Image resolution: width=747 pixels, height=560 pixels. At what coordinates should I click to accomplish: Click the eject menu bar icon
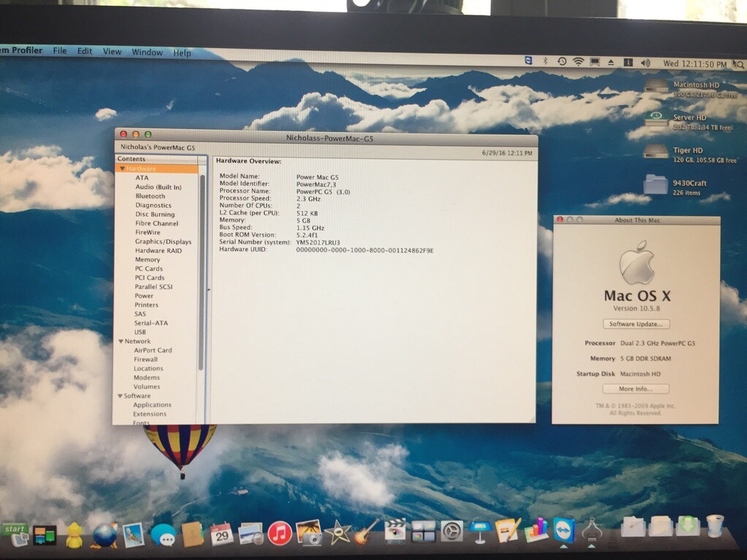[x=611, y=63]
